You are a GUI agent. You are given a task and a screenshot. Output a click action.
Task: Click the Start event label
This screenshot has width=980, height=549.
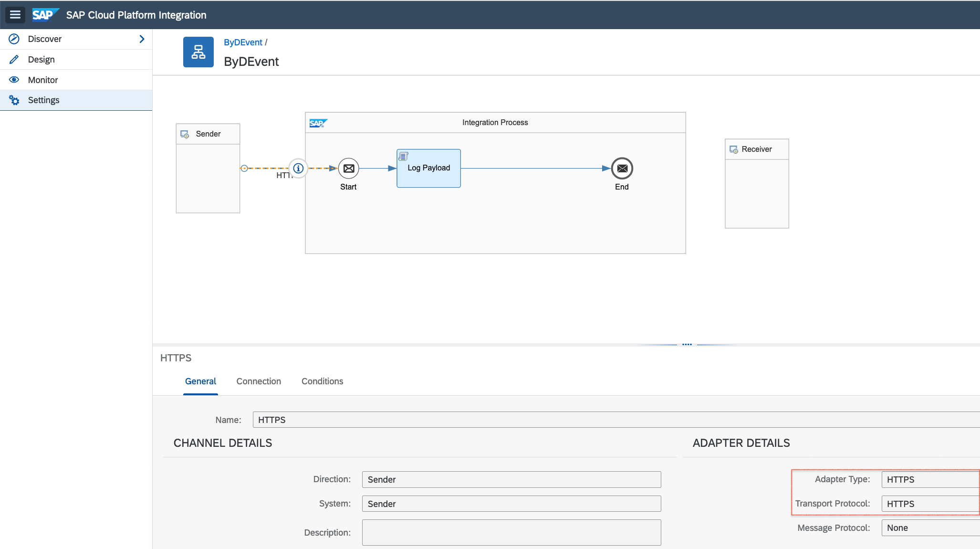(348, 187)
